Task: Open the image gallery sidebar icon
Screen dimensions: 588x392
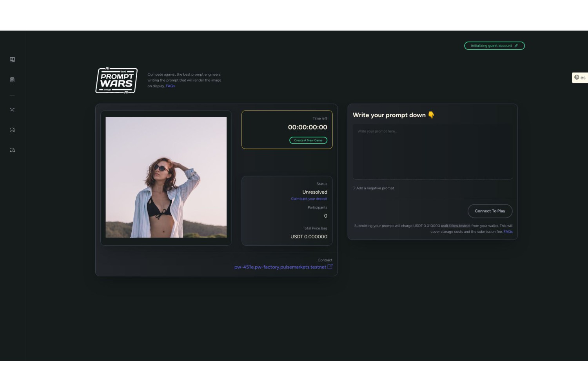Action: (x=12, y=80)
